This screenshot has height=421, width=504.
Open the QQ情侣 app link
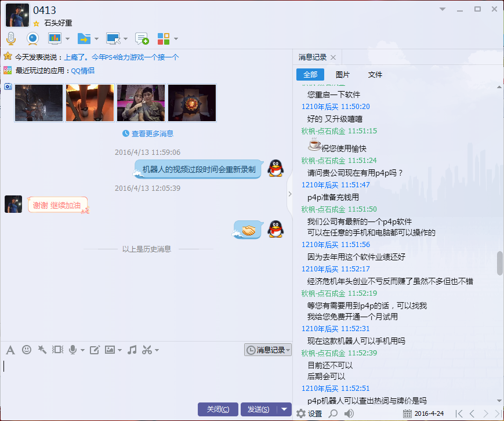(x=82, y=71)
